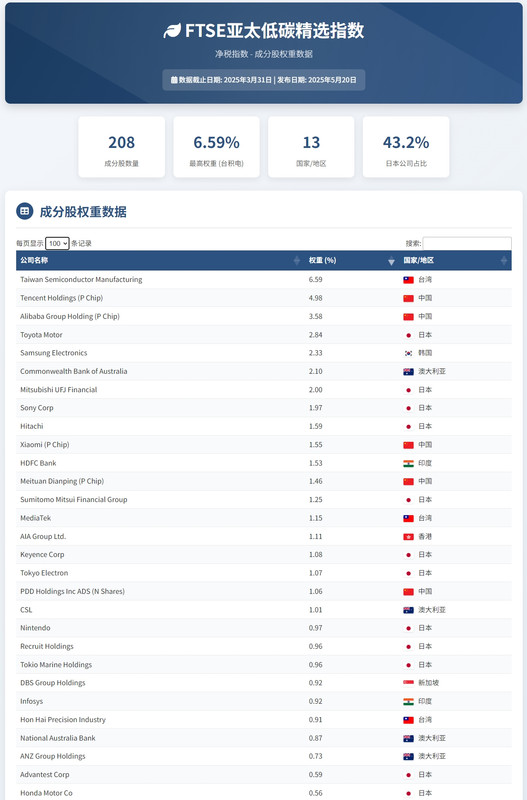
Task: Click the Taiwan flag in MediaTek row
Action: pyautogui.click(x=409, y=518)
